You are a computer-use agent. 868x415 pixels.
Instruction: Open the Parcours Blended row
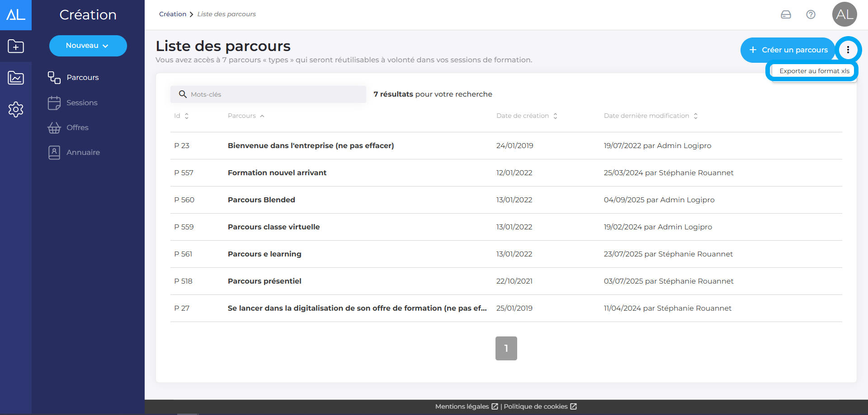pyautogui.click(x=261, y=200)
